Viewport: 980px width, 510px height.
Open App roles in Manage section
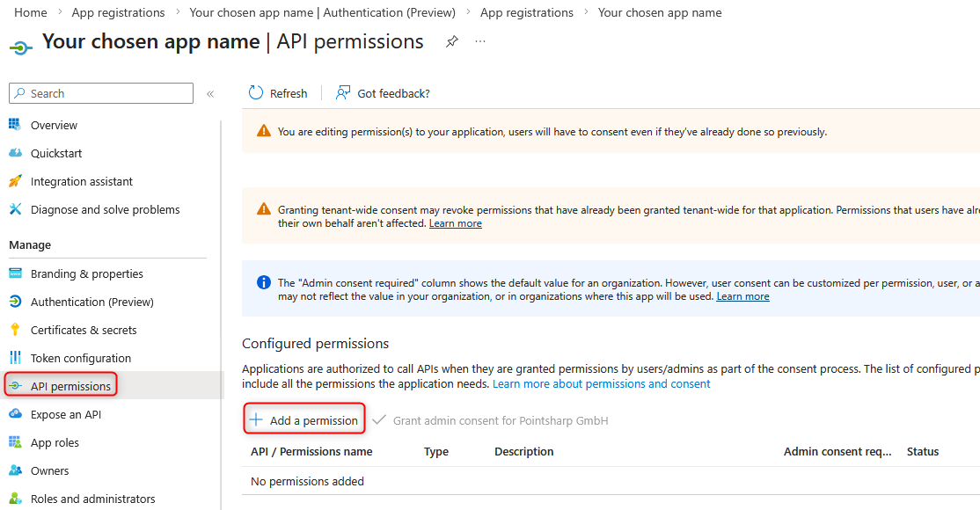tap(55, 442)
